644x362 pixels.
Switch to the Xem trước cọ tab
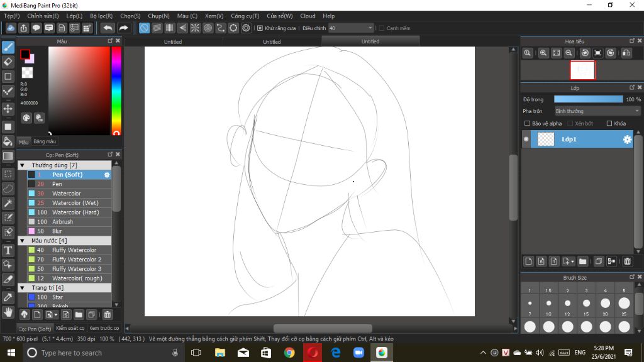(x=104, y=328)
